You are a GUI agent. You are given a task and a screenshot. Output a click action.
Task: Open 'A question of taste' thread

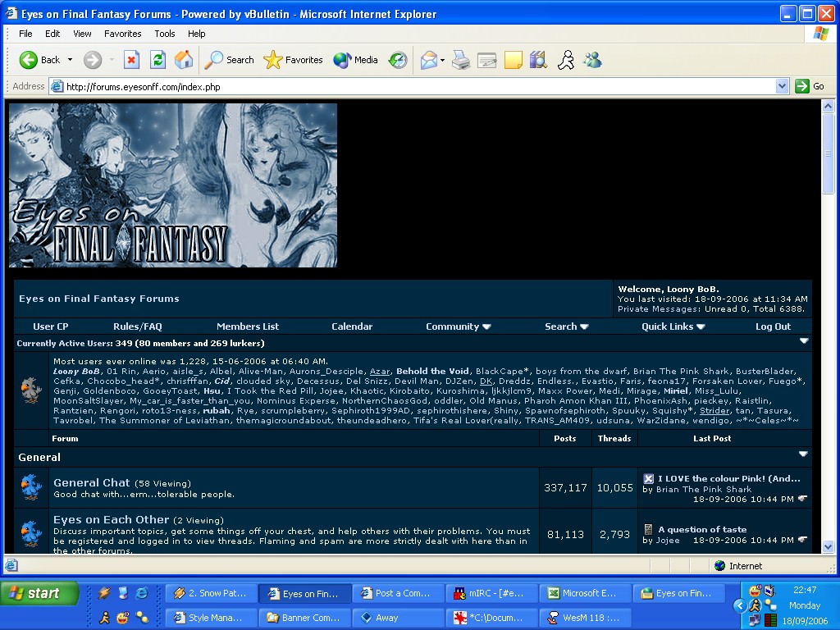point(702,529)
